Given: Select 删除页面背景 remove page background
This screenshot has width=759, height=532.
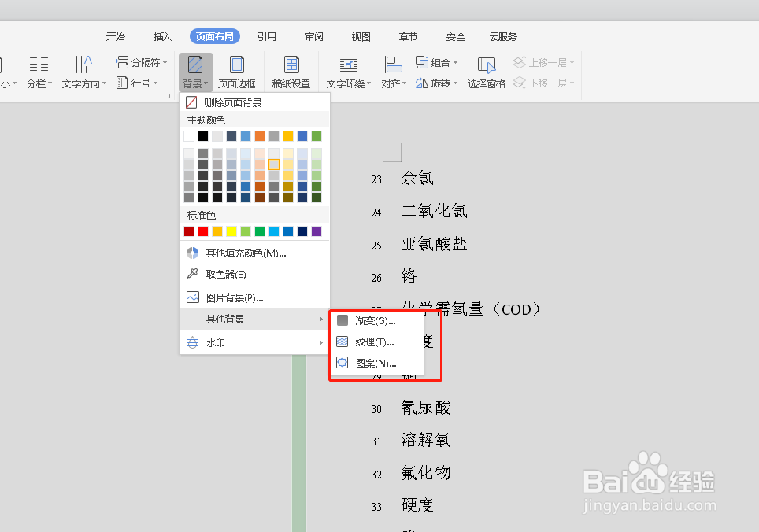Looking at the screenshot, I should point(254,102).
